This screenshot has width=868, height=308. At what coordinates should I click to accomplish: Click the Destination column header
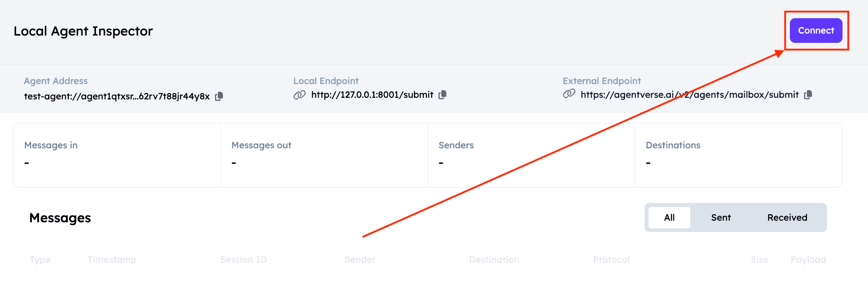tap(494, 259)
